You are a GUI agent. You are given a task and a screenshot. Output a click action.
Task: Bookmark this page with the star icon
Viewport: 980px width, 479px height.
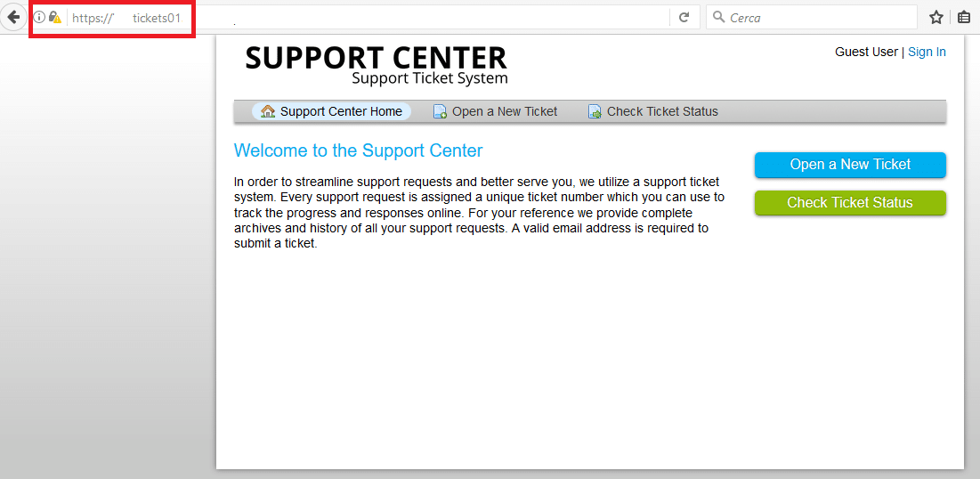(x=935, y=18)
